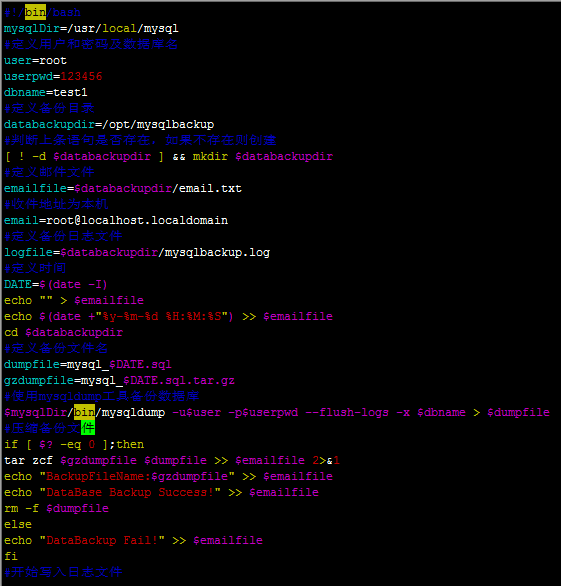Click the comment '#开始写入日志文件'
561x586 pixels.
pos(63,572)
